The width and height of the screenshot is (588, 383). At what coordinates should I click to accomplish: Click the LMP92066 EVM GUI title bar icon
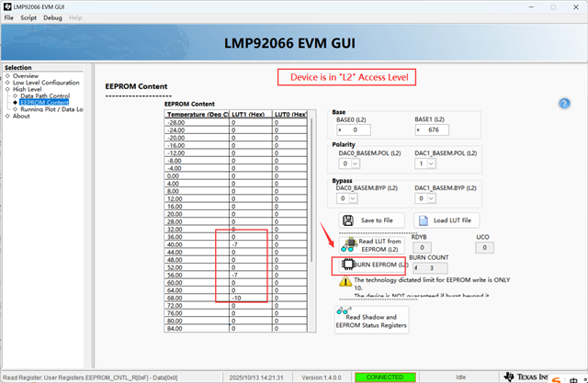point(7,6)
